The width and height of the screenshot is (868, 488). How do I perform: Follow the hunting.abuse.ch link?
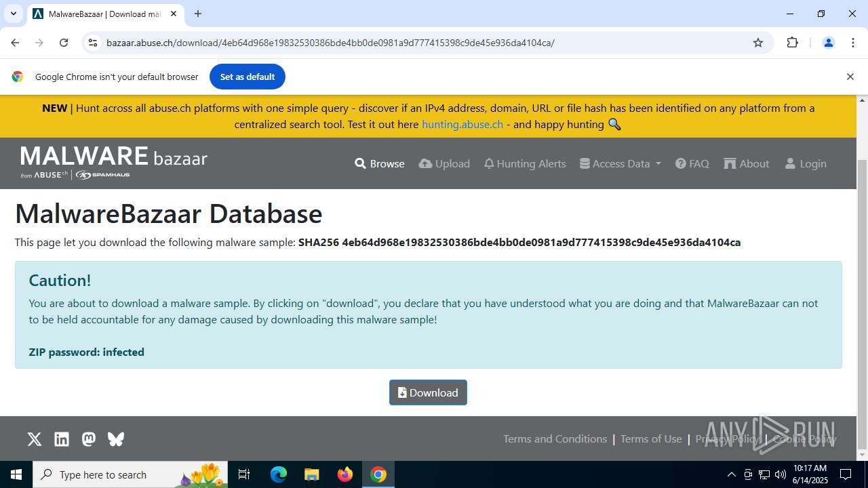pos(462,124)
